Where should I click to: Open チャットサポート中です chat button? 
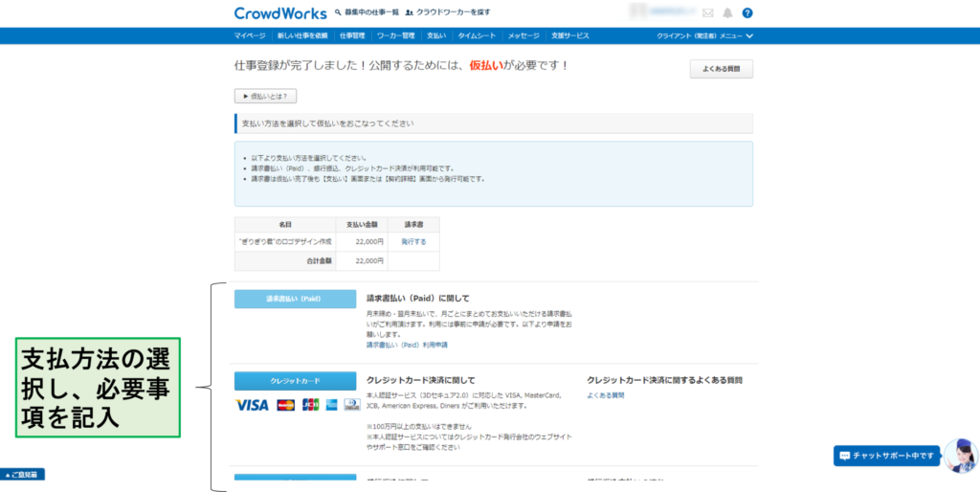pos(886,456)
